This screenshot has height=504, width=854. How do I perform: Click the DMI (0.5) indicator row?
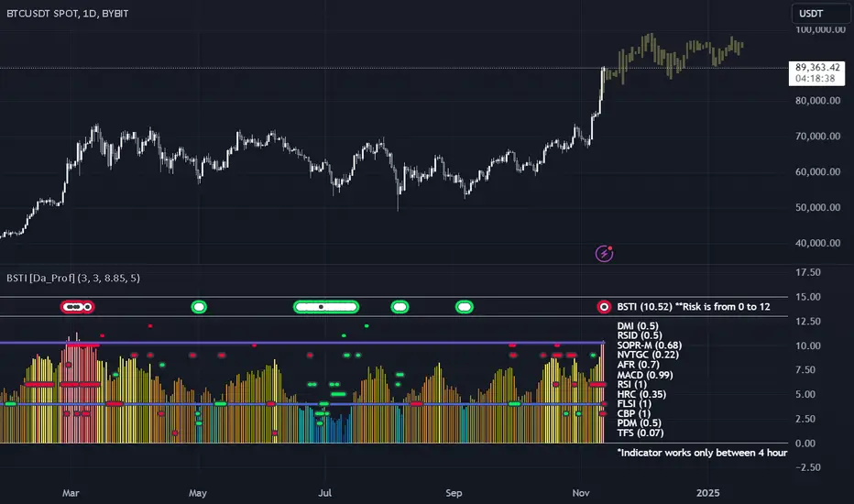[637, 326]
